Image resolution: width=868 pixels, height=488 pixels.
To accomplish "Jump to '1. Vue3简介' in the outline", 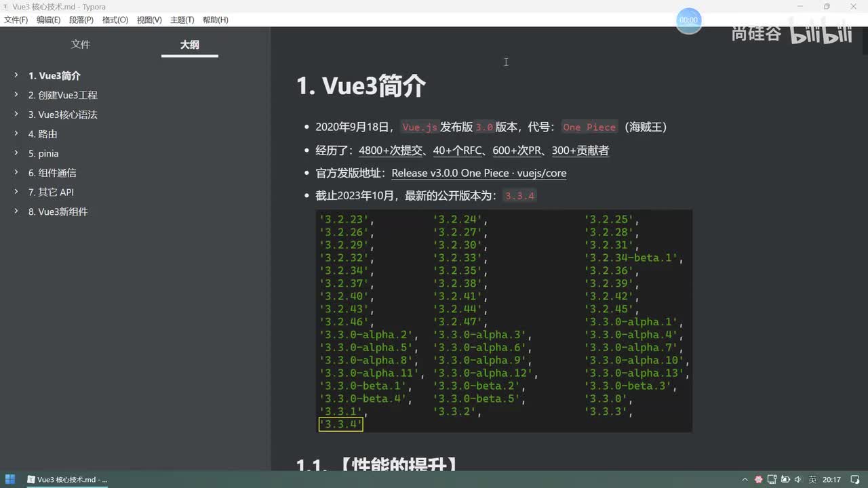I will click(x=54, y=76).
